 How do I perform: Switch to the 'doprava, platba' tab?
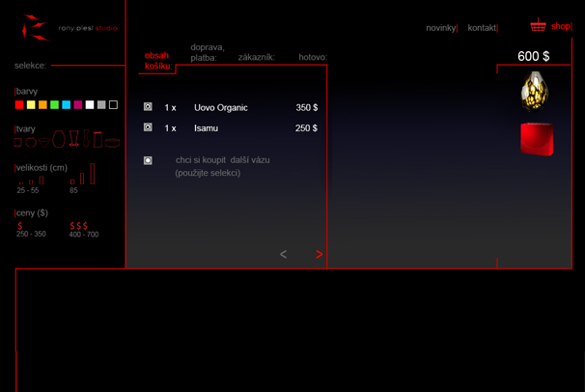(x=207, y=52)
